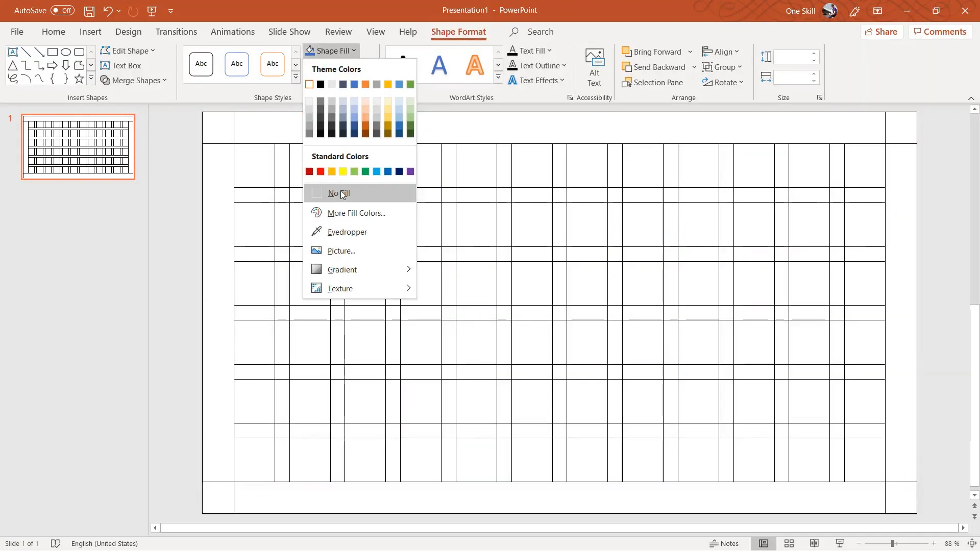Select slide 1 thumbnail
The image size is (980, 551).
click(x=78, y=147)
